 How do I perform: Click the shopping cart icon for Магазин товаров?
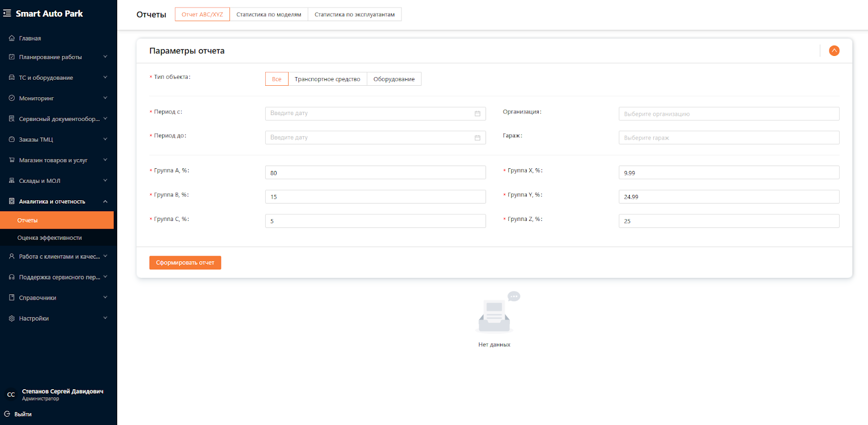[x=11, y=160]
